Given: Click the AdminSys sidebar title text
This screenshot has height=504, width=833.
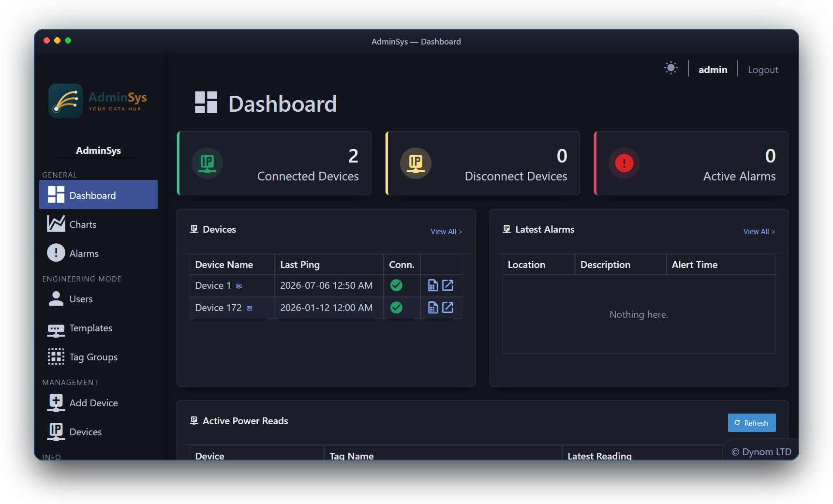Looking at the screenshot, I should click(98, 150).
